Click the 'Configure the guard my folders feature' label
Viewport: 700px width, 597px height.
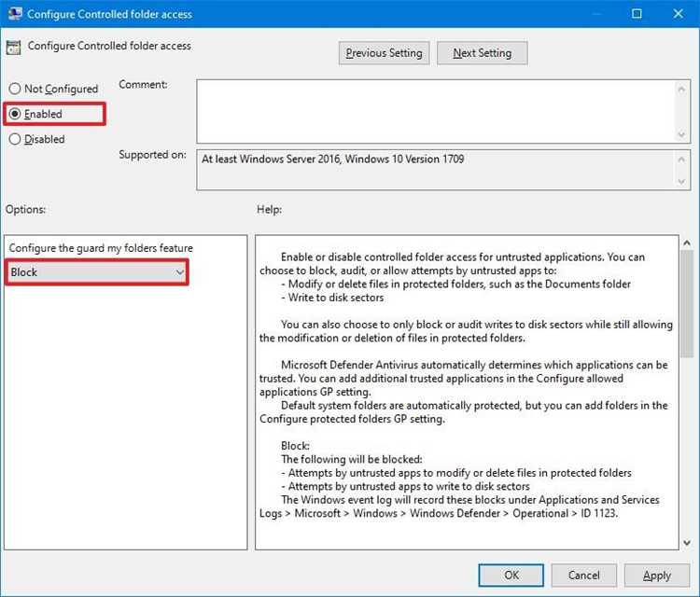click(x=101, y=248)
